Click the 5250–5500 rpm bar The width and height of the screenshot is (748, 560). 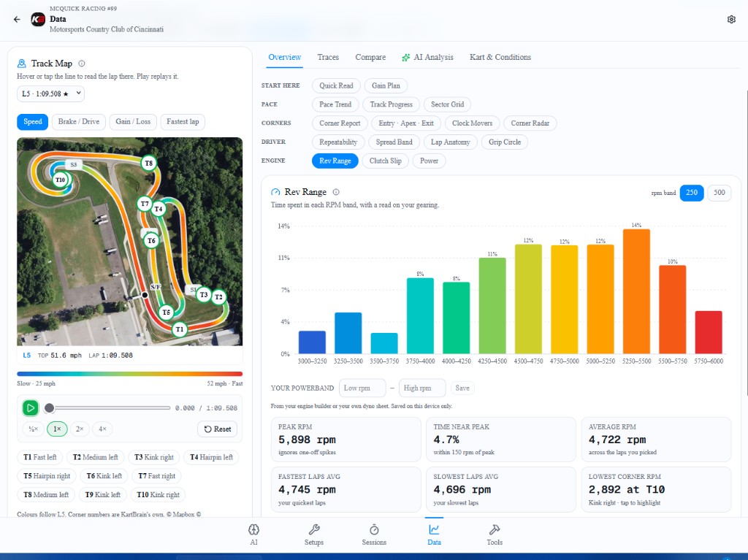[x=636, y=291]
